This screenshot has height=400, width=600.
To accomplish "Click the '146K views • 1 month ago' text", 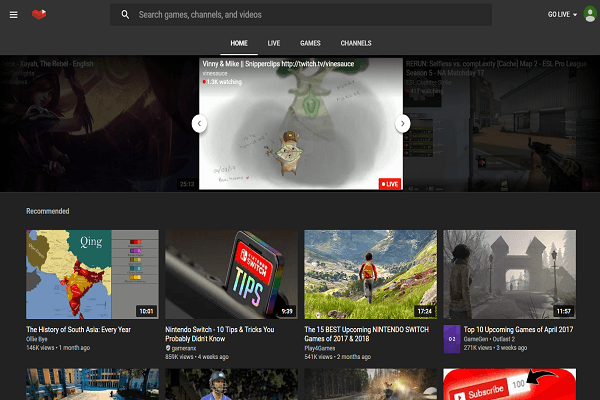I will pyautogui.click(x=58, y=348).
